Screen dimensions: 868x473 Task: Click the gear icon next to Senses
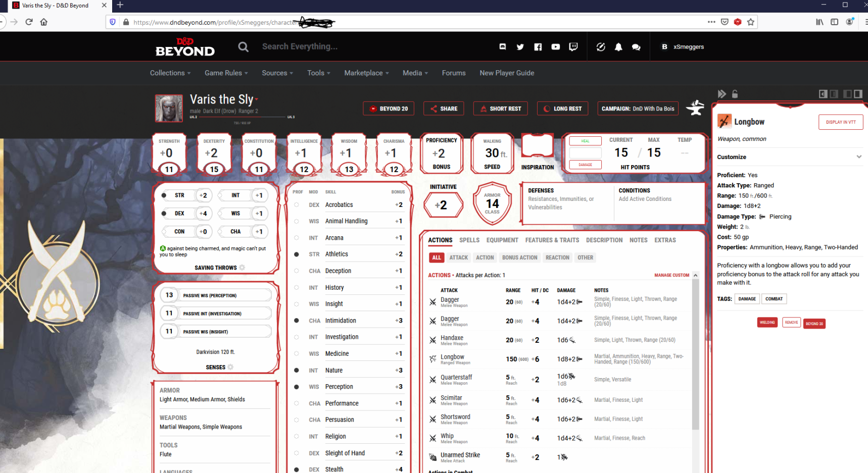pos(231,367)
